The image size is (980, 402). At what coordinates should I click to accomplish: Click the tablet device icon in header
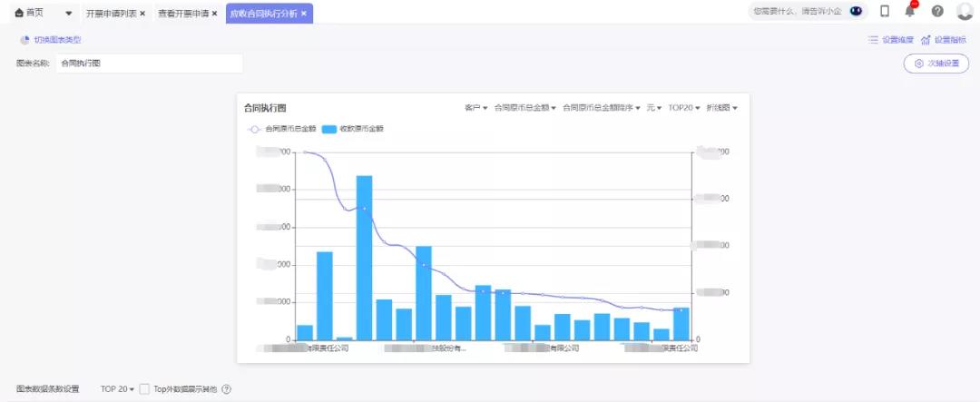(885, 12)
